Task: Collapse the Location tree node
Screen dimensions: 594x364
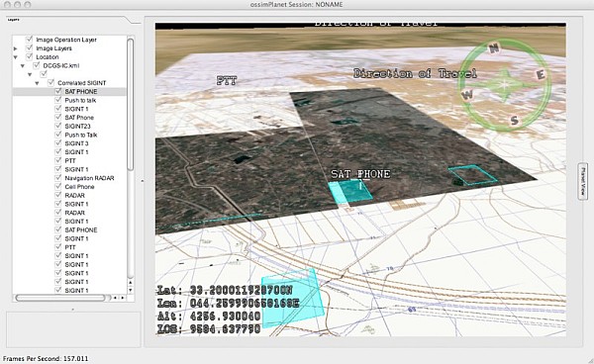Action: (15, 57)
